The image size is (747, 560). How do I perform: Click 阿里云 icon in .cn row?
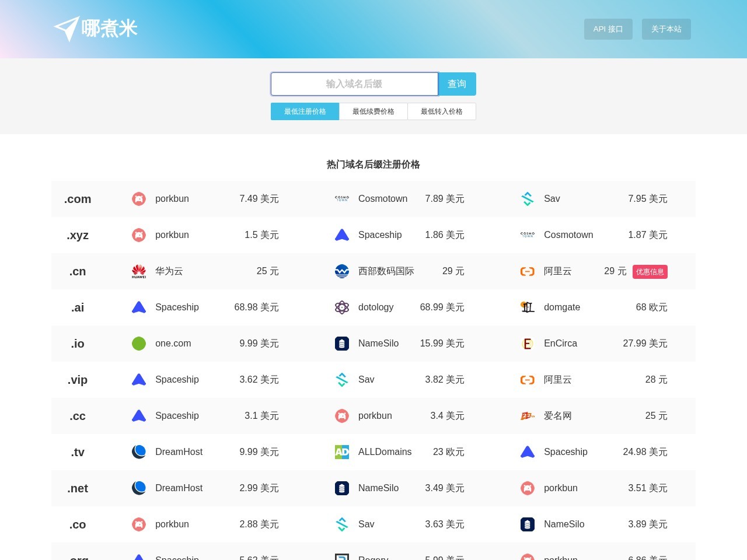tap(528, 271)
